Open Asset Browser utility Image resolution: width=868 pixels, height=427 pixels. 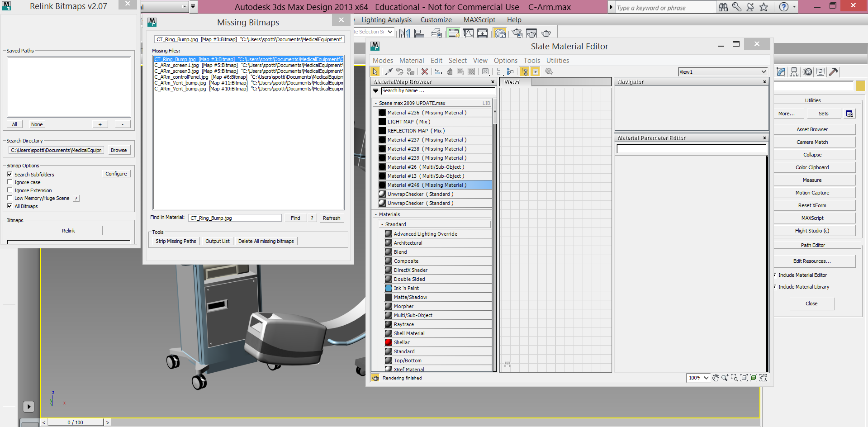tap(812, 129)
